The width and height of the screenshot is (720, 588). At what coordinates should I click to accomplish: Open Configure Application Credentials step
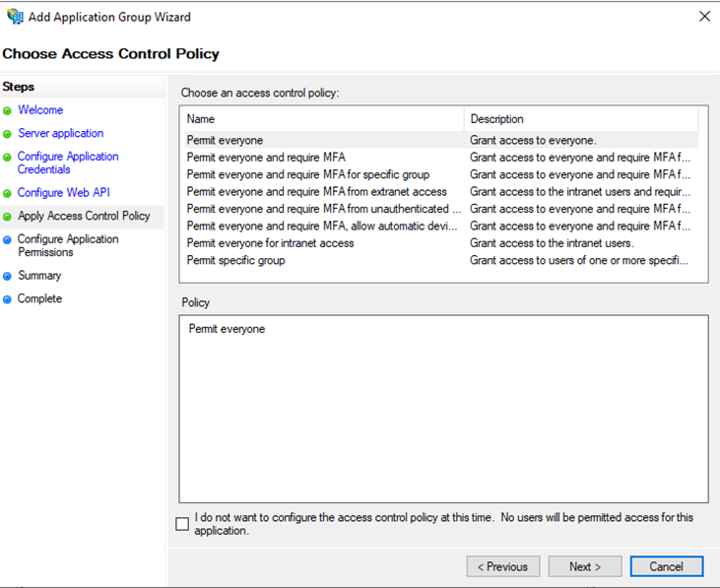[x=68, y=163]
